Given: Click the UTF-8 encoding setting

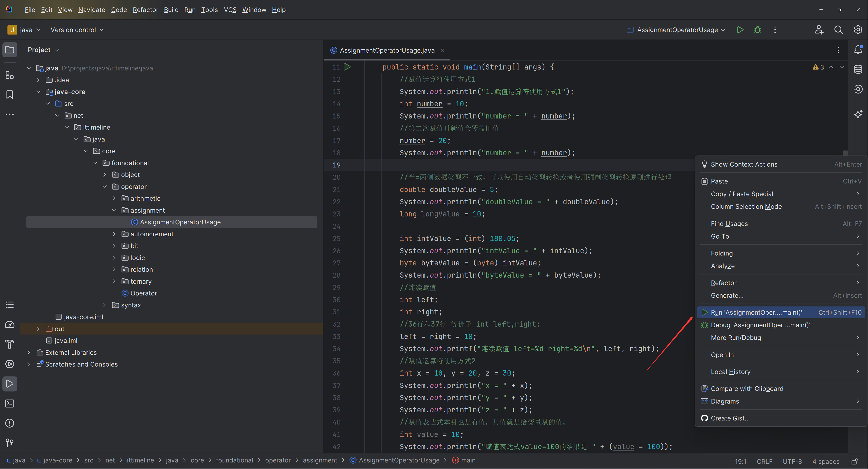Looking at the screenshot, I should point(792,461).
